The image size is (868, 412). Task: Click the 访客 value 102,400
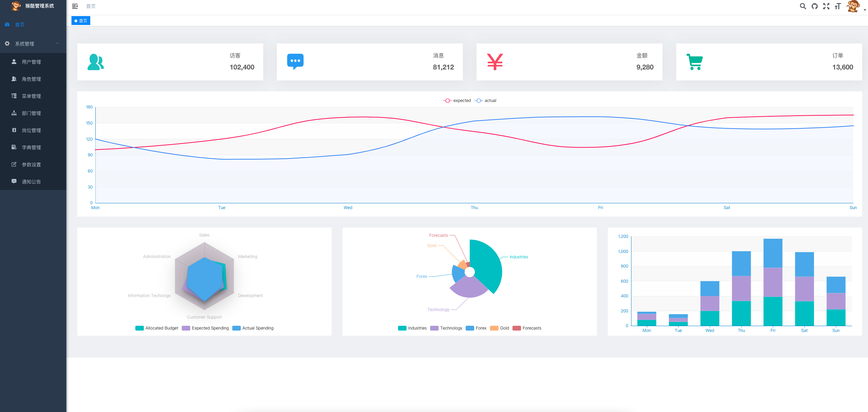pyautogui.click(x=242, y=67)
